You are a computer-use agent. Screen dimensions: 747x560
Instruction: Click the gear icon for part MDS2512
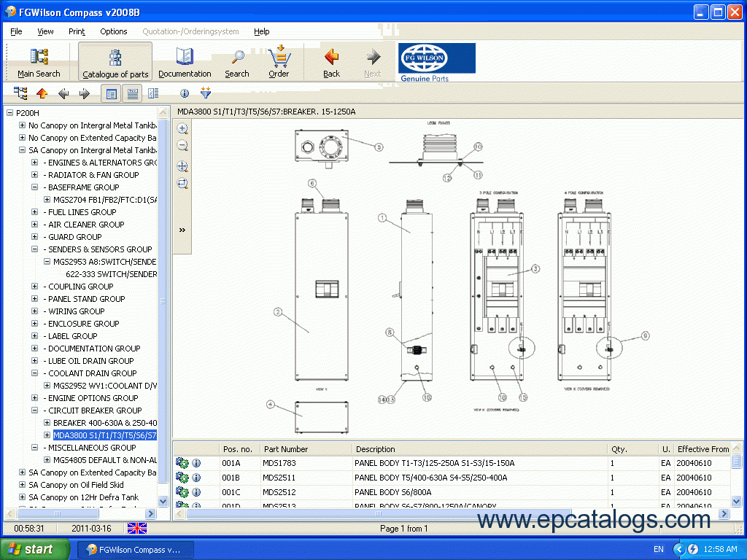click(182, 492)
